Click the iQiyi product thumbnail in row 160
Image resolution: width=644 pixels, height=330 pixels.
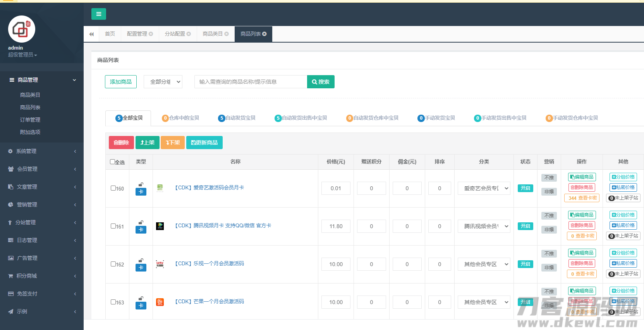tap(160, 188)
